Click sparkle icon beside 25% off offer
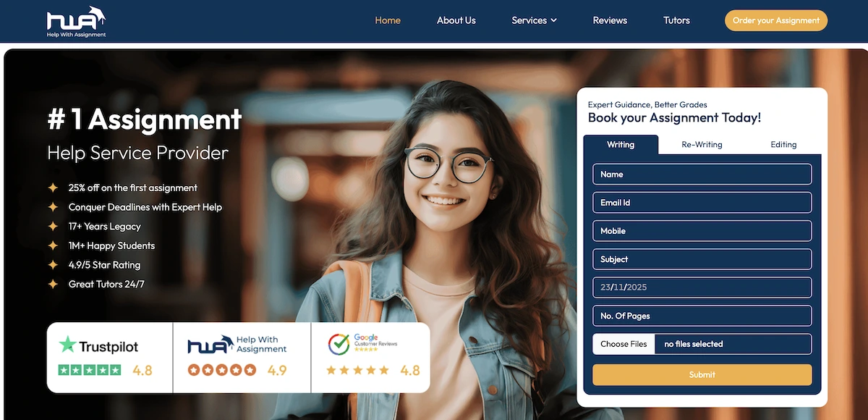Viewport: 868px width, 420px height. tap(53, 188)
